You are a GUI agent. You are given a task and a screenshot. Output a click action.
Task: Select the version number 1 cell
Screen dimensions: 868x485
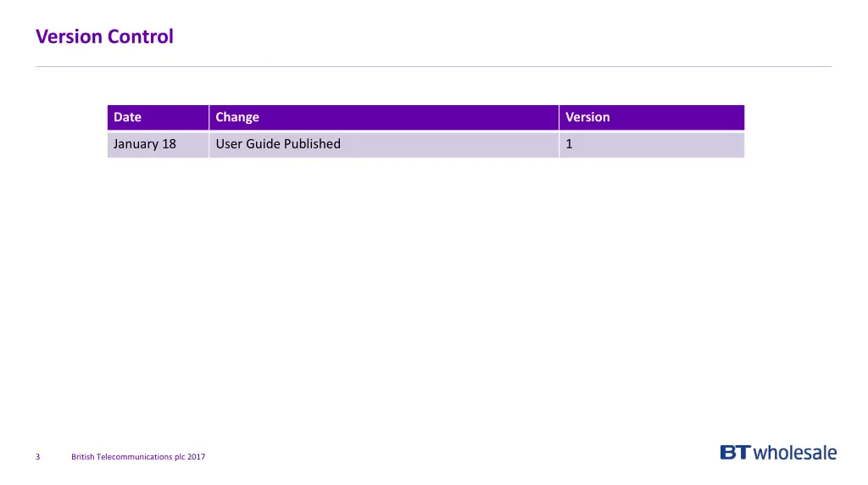569,144
